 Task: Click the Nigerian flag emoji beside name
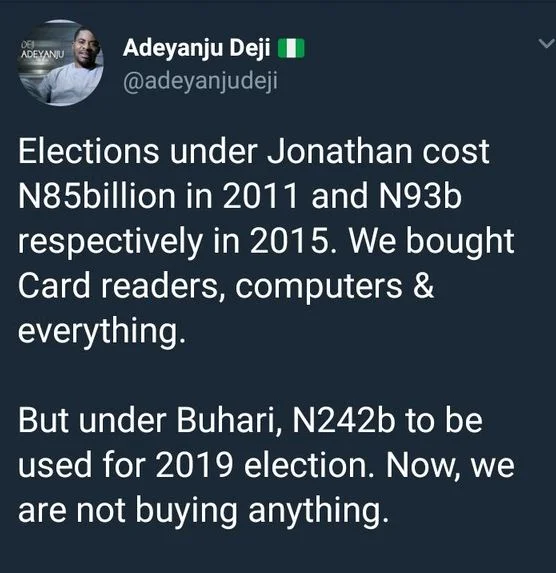pos(291,48)
